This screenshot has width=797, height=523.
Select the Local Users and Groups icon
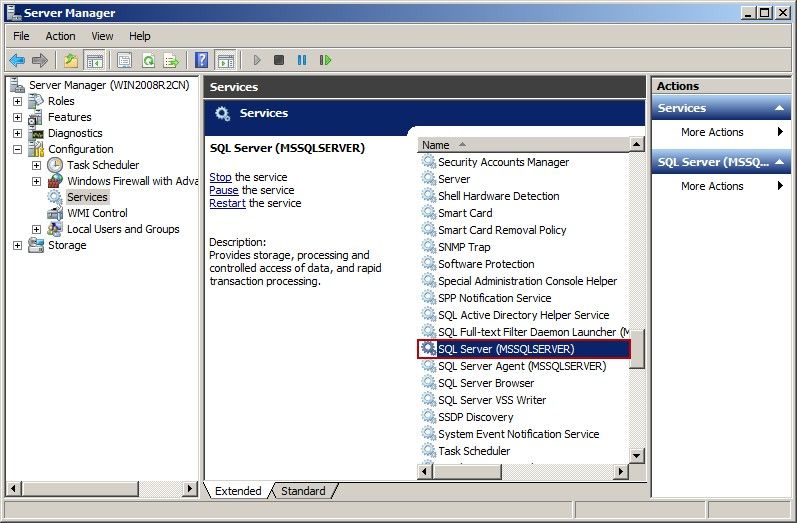pyautogui.click(x=55, y=229)
